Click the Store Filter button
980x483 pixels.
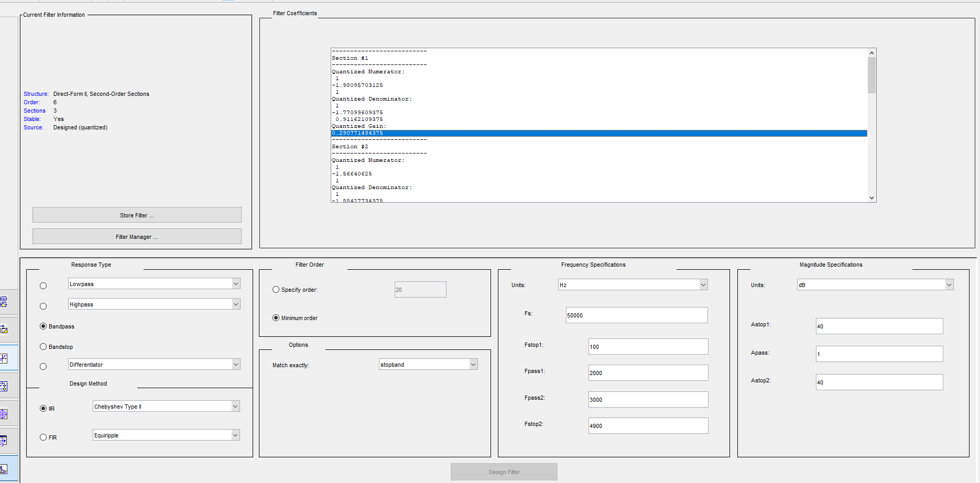137,215
